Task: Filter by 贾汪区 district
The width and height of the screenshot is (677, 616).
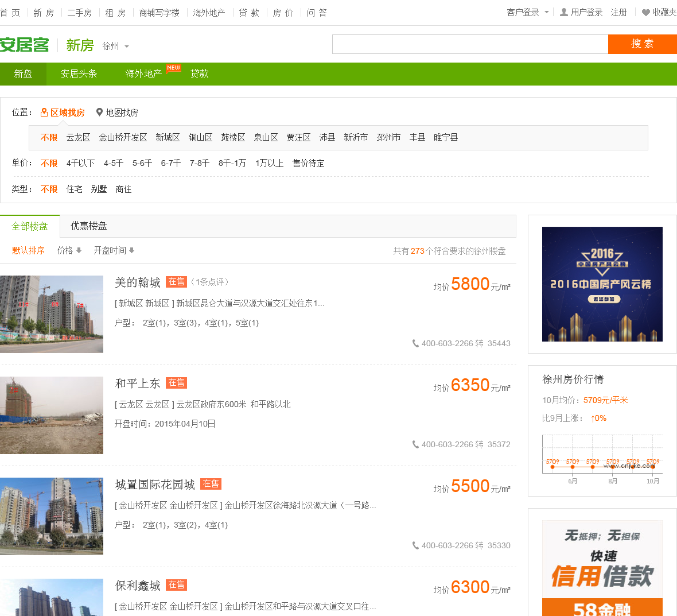Action: pyautogui.click(x=298, y=137)
